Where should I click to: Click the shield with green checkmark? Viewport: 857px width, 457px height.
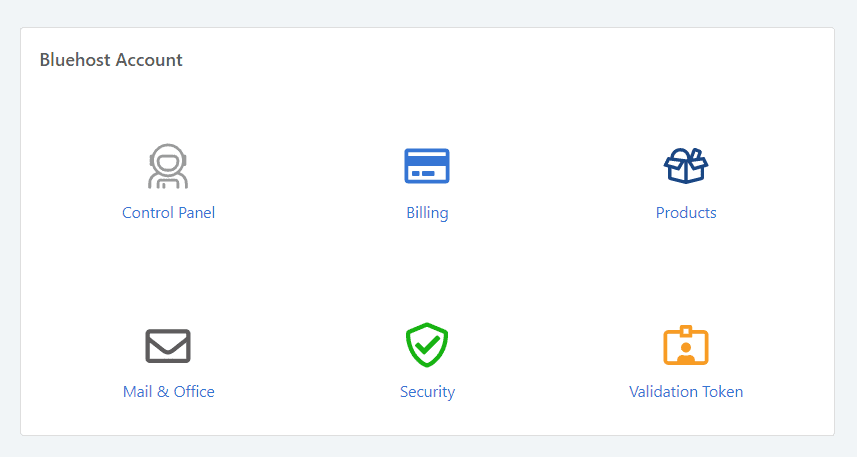(427, 345)
